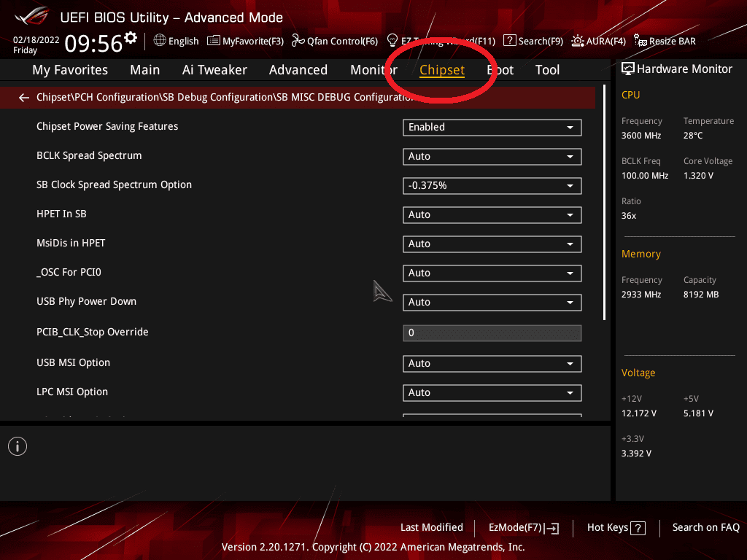This screenshot has width=747, height=560.
Task: Open Search on FAQ
Action: click(x=705, y=528)
